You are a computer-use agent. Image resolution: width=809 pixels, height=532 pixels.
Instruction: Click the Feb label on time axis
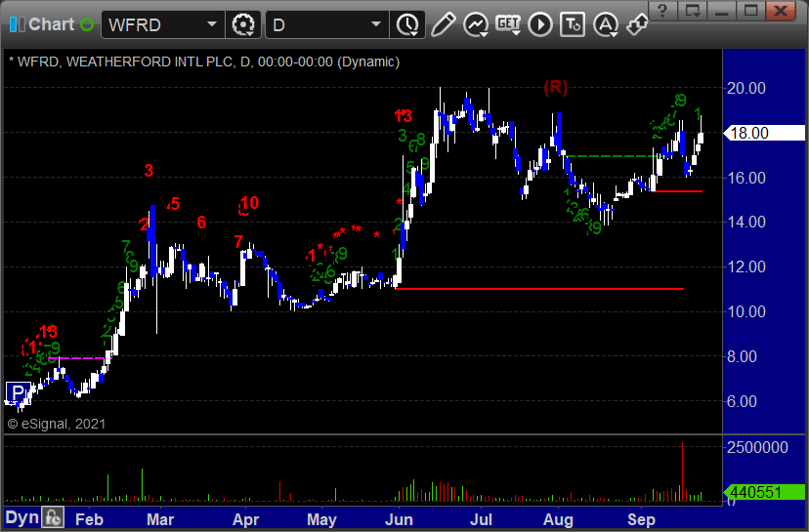pos(89,519)
